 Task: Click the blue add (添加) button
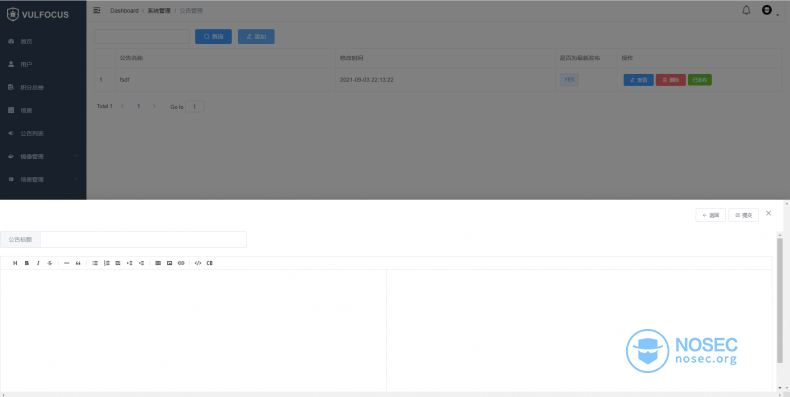(x=256, y=36)
